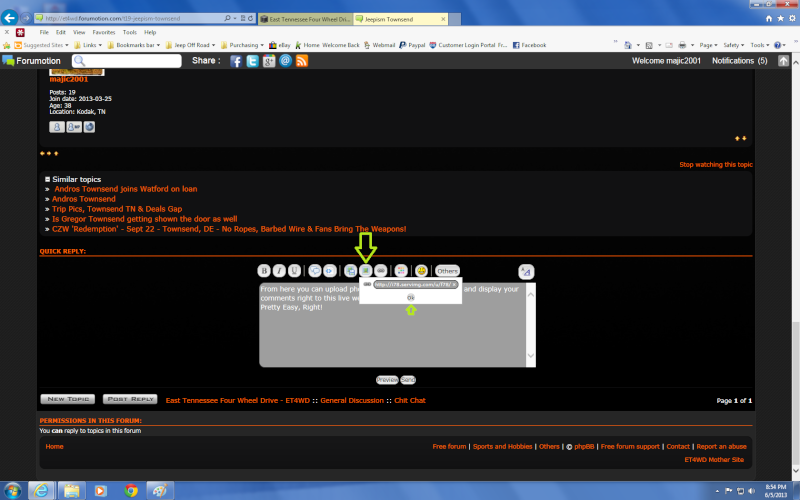Open the Facebook favorite in bookmarks bar
800x500 pixels.
529,45
